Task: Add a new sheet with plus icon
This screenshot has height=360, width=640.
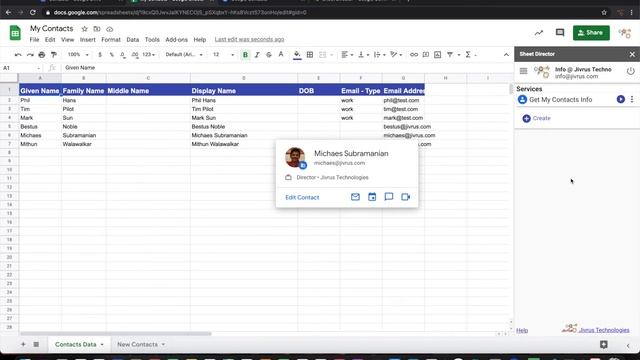Action: [x=23, y=344]
